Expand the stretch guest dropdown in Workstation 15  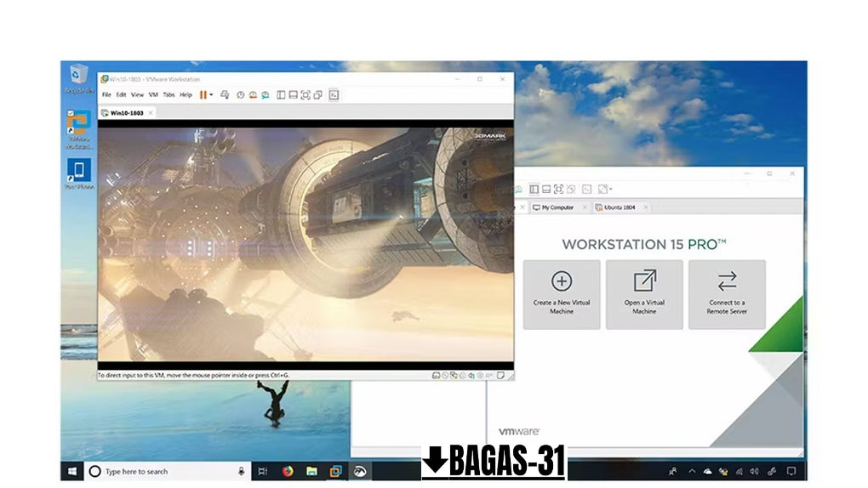611,190
